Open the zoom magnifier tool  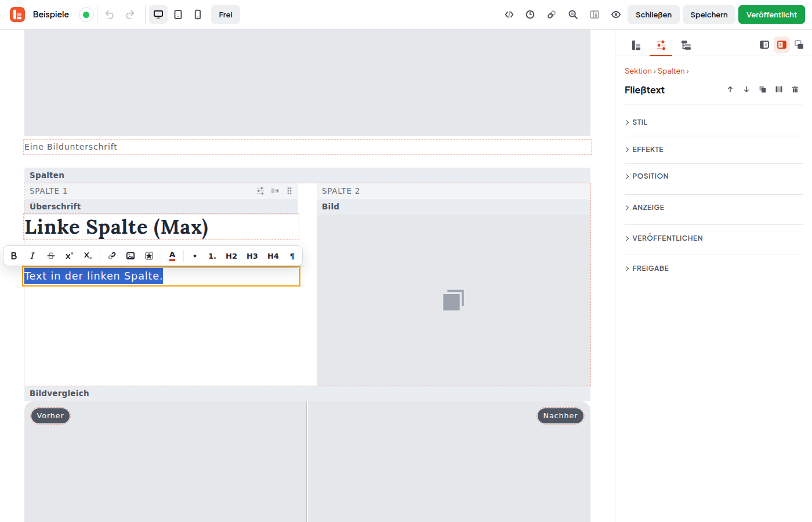[573, 14]
